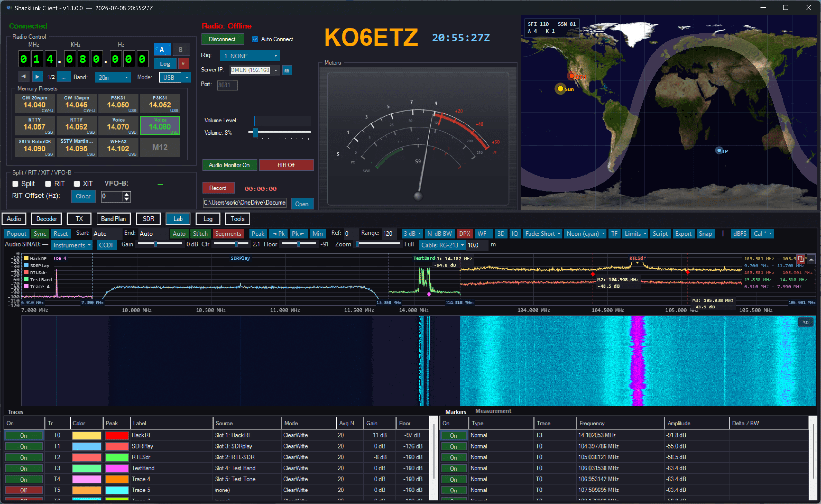The width and height of the screenshot is (821, 504).
Task: Open the 3 dB bandwidth dropdown
Action: pos(412,234)
